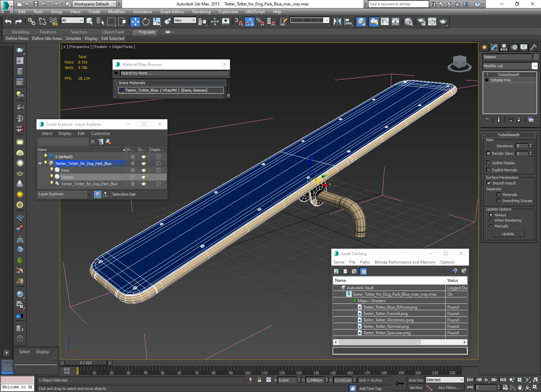Enable Separate by Materials checkbox
541x392 pixels.
point(499,195)
